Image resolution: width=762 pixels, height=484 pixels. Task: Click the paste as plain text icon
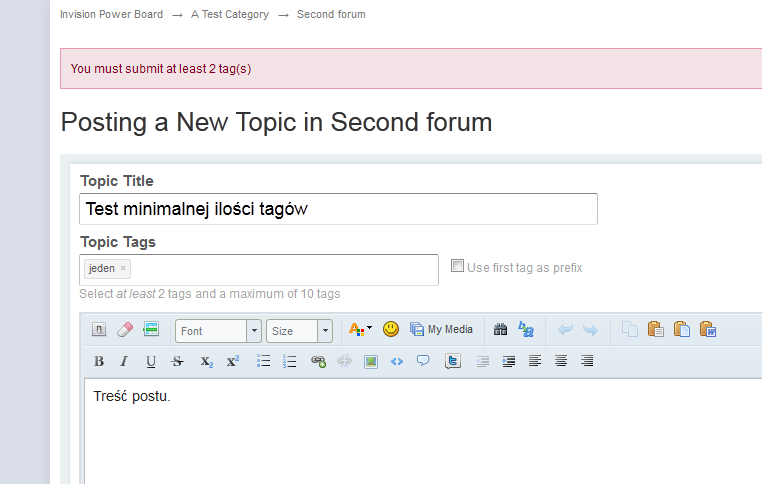(x=682, y=329)
